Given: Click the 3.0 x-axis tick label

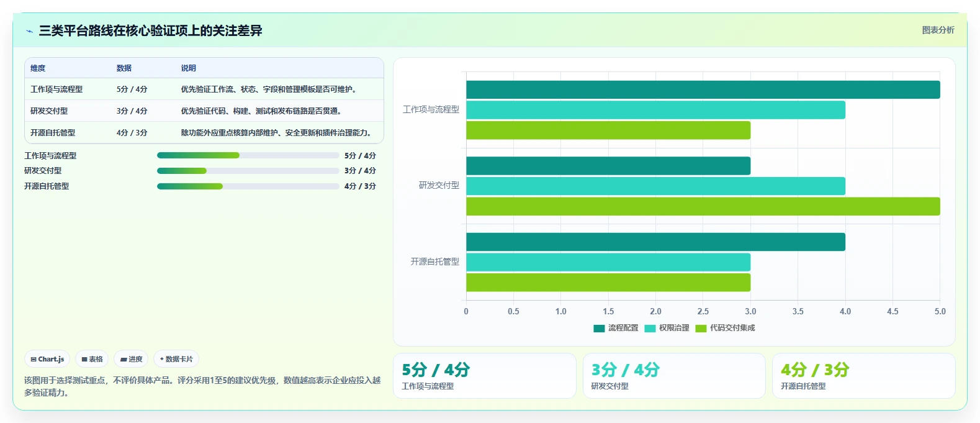Looking at the screenshot, I should [750, 312].
